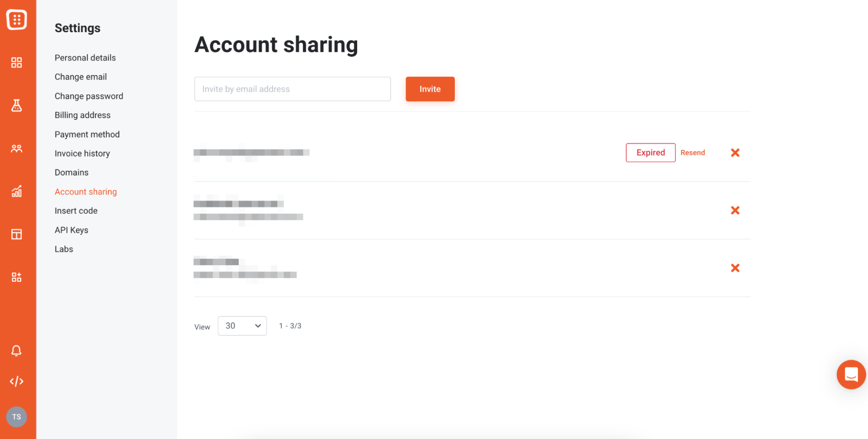
Task: Open the chat support bubble
Action: [x=851, y=374]
